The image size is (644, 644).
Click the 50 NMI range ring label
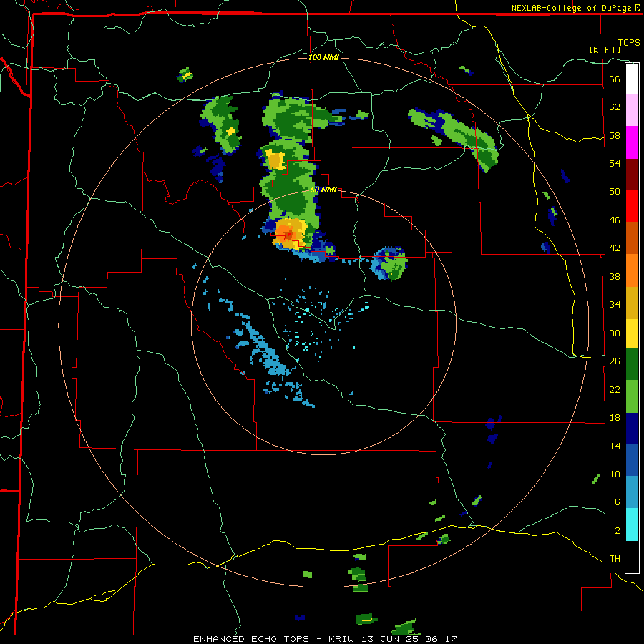coord(323,190)
